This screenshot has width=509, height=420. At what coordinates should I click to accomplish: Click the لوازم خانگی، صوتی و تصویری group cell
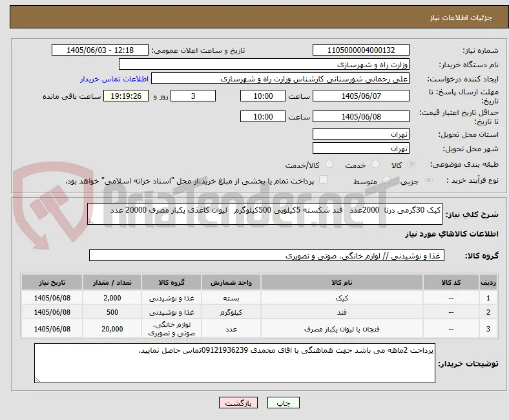tap(171, 329)
